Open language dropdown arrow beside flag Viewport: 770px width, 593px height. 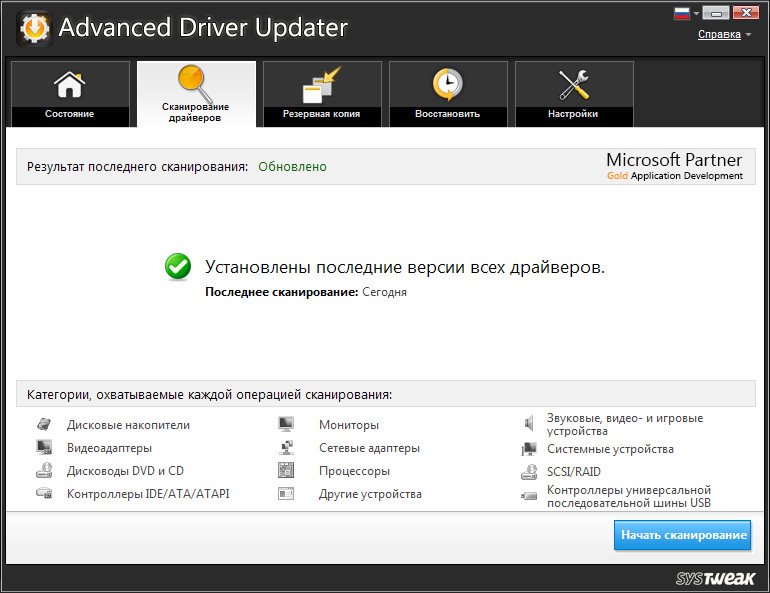[x=695, y=14]
